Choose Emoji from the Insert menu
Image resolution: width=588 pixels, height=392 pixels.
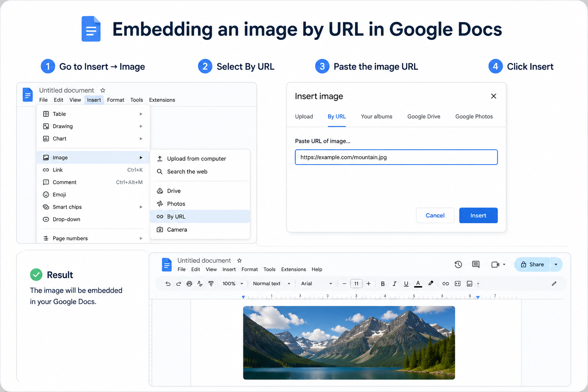click(x=93, y=194)
